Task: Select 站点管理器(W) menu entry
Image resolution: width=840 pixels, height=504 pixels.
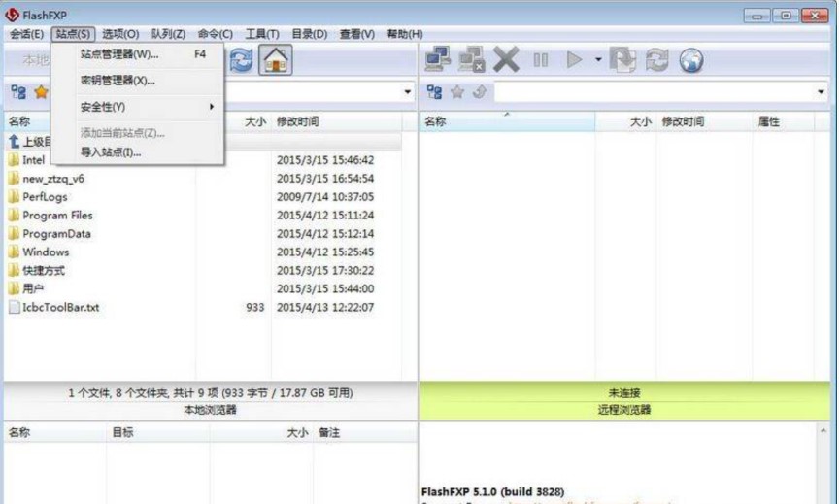Action: [138, 54]
